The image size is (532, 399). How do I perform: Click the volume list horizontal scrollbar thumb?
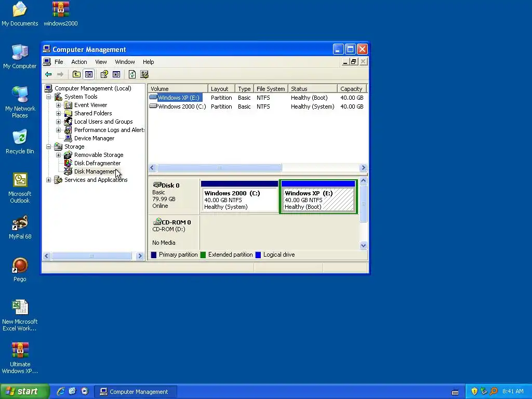(219, 168)
